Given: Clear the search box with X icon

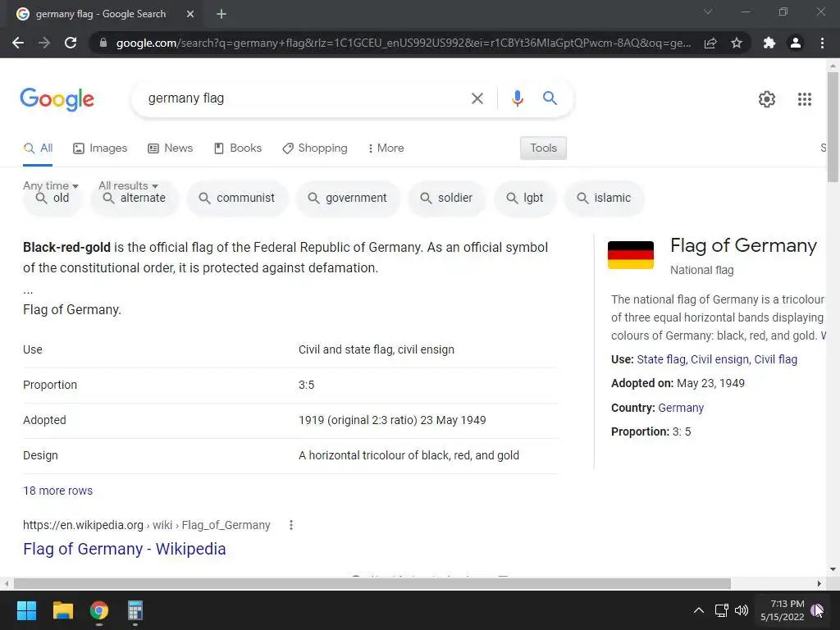Looking at the screenshot, I should point(477,98).
